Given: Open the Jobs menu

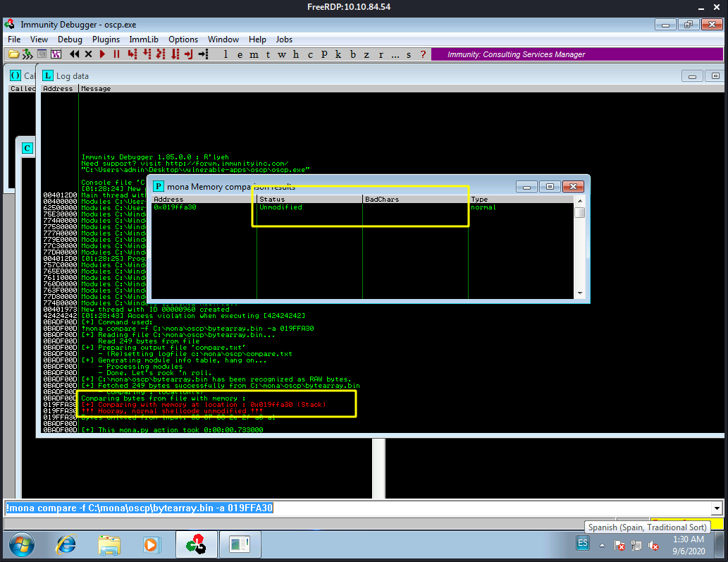Looking at the screenshot, I should pyautogui.click(x=284, y=39).
